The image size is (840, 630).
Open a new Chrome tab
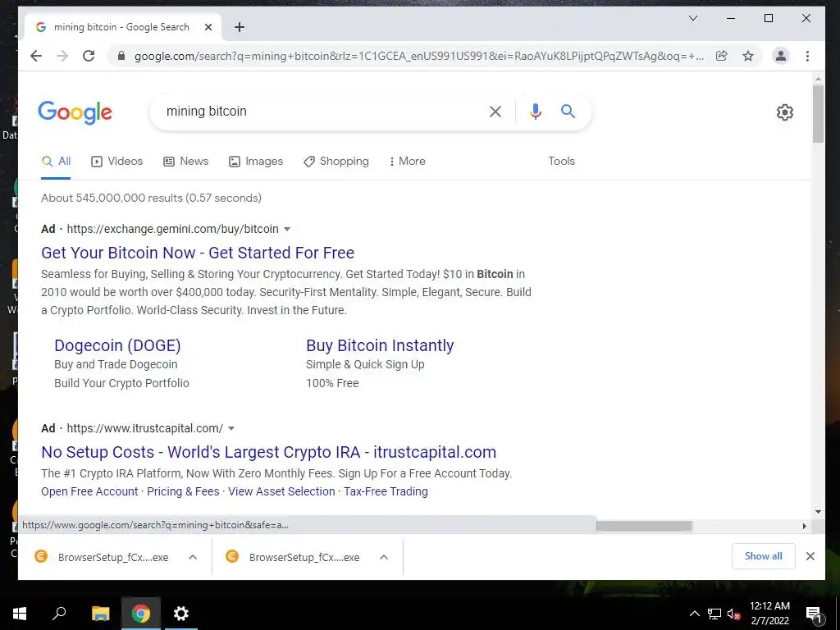coord(240,27)
